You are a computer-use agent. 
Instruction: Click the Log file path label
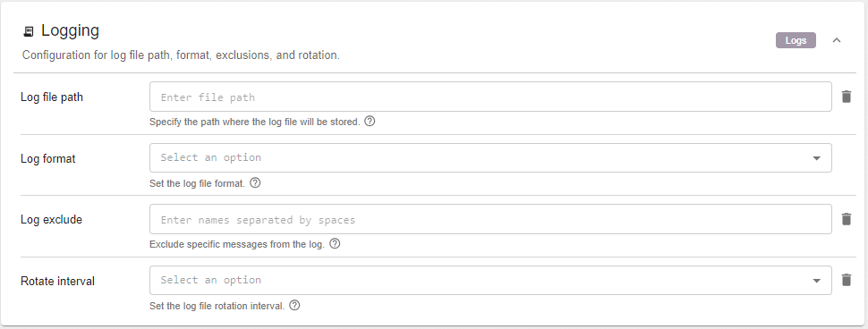coord(52,97)
